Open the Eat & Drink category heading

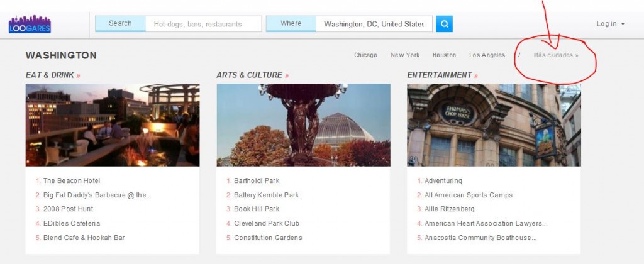click(x=52, y=75)
